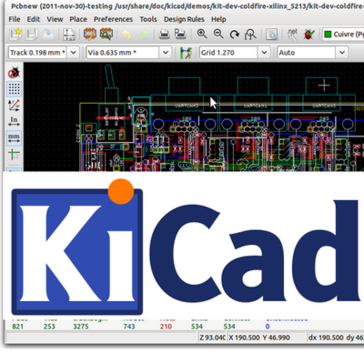The width and height of the screenshot is (364, 364).
Task: Toggle polar coordinates display
Action: [x=14, y=105]
